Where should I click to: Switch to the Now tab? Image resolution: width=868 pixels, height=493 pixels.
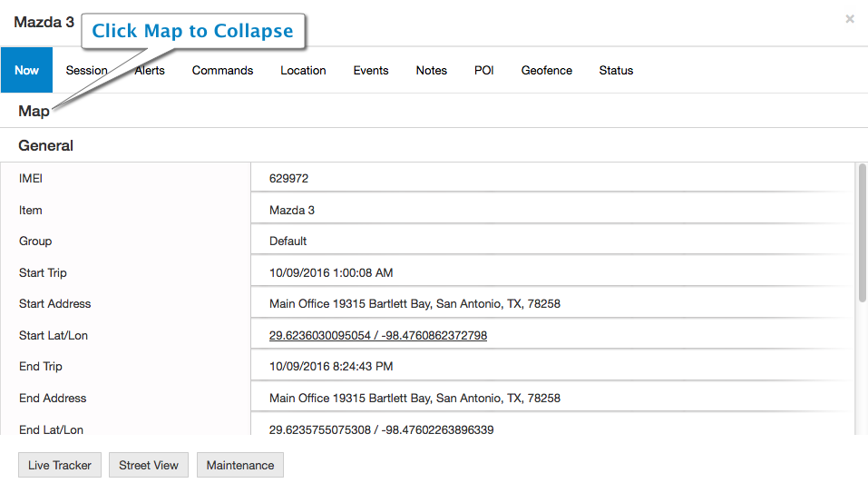(26, 70)
